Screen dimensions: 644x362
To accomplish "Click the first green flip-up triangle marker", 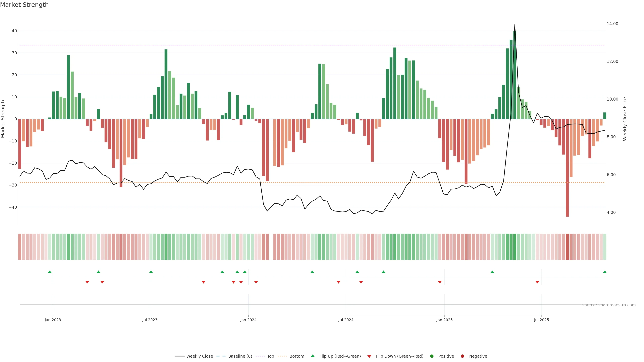I will click(x=50, y=272).
